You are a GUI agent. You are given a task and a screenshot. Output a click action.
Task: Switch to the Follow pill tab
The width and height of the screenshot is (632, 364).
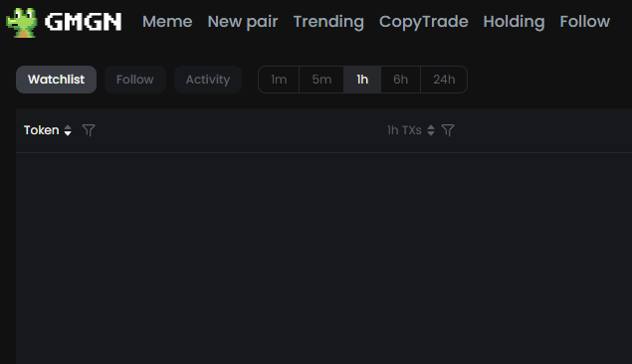135,80
